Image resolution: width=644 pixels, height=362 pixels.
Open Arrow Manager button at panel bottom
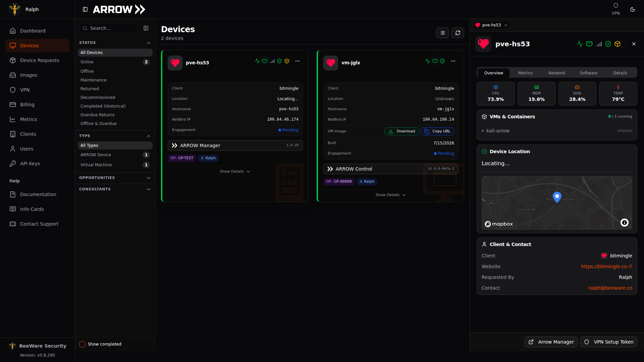coord(551,342)
